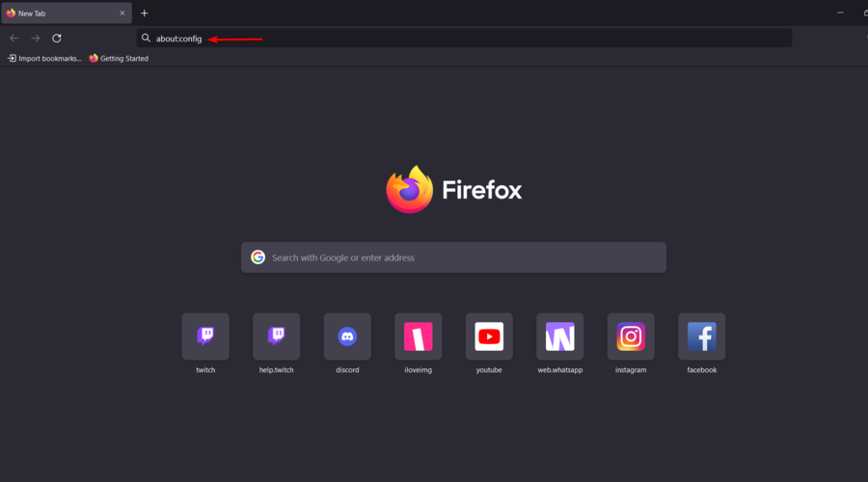Screen dimensions: 868x482
Task: Click the facebook label text
Action: coord(701,369)
